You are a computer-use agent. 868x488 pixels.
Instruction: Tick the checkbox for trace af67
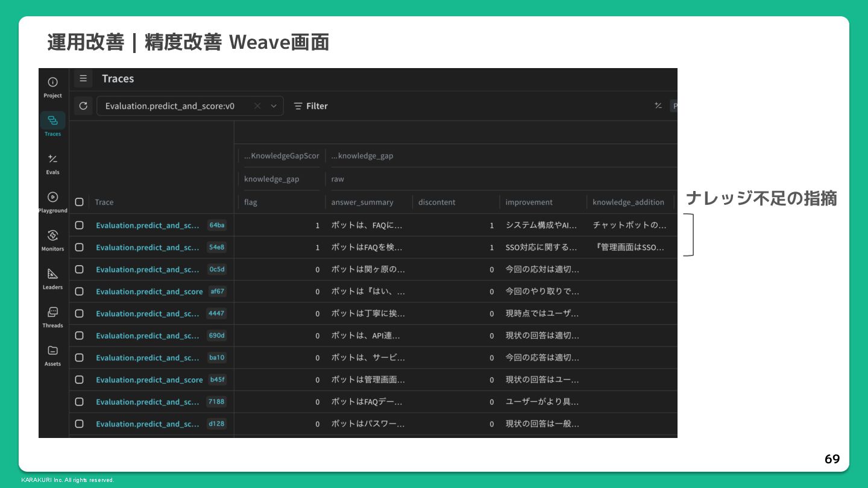pyautogui.click(x=79, y=291)
